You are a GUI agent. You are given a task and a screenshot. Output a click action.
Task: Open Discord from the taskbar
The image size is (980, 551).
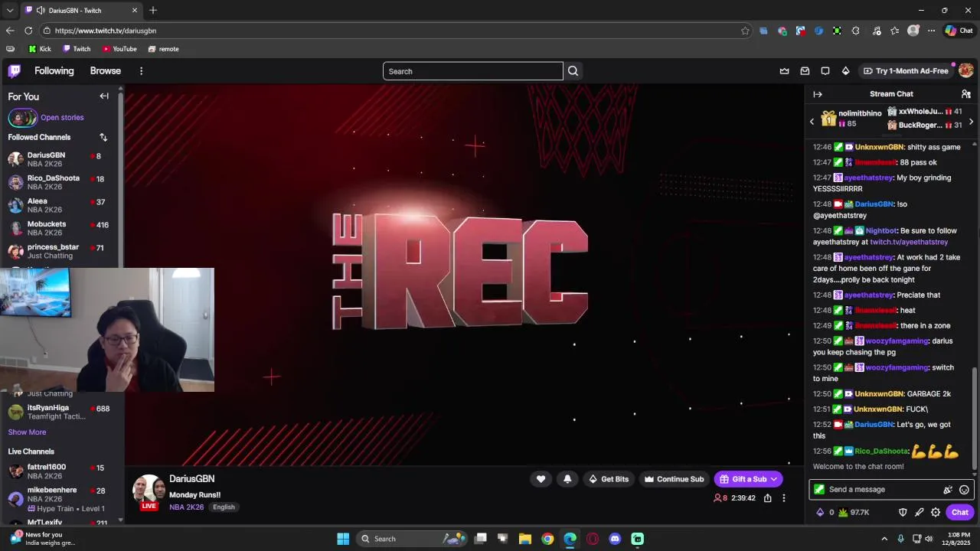(x=615, y=539)
